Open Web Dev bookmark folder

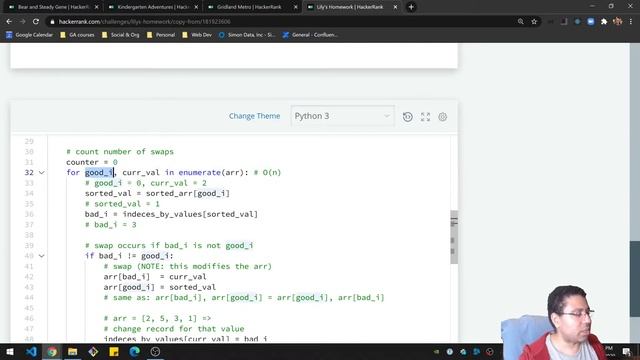pyautogui.click(x=198, y=35)
